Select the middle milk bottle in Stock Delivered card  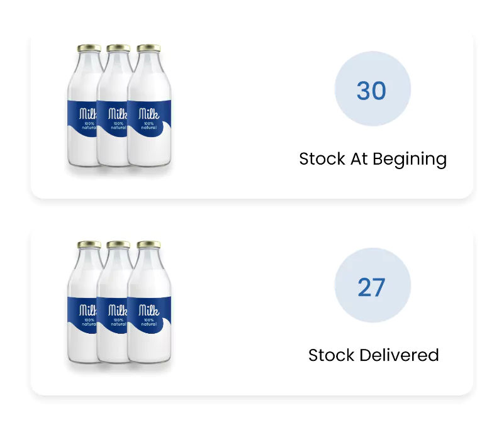pyautogui.click(x=115, y=302)
